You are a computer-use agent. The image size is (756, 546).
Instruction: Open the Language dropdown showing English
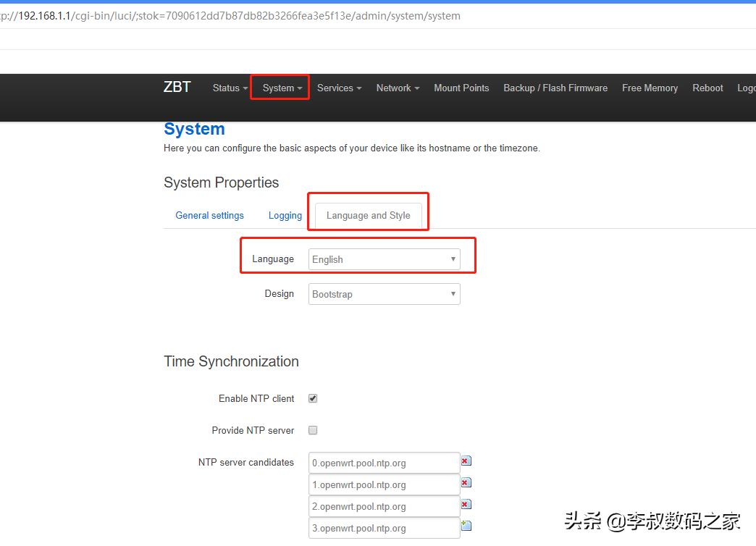[385, 259]
